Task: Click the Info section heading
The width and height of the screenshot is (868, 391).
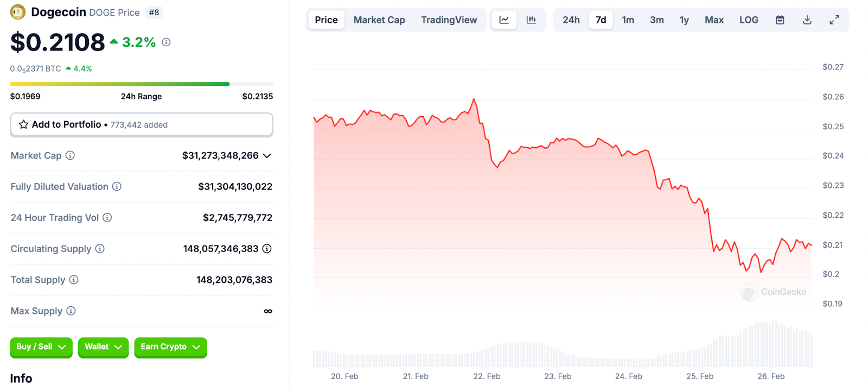Action: tap(21, 379)
